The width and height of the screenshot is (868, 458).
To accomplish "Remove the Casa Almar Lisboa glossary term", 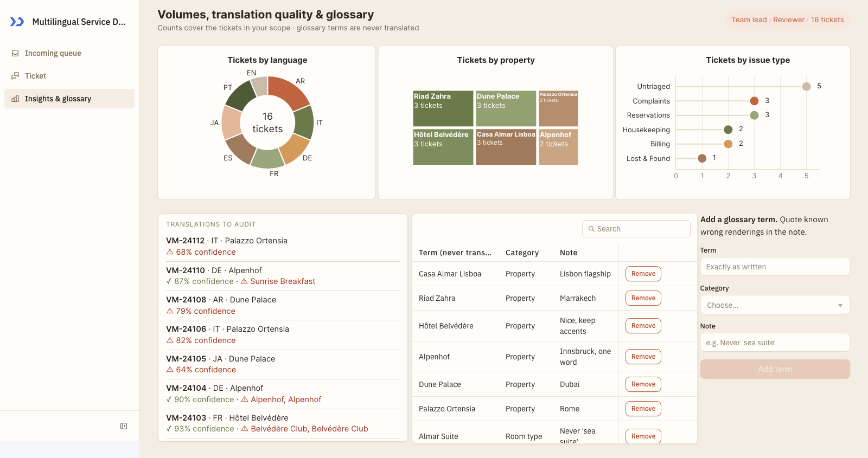I will coord(643,274).
